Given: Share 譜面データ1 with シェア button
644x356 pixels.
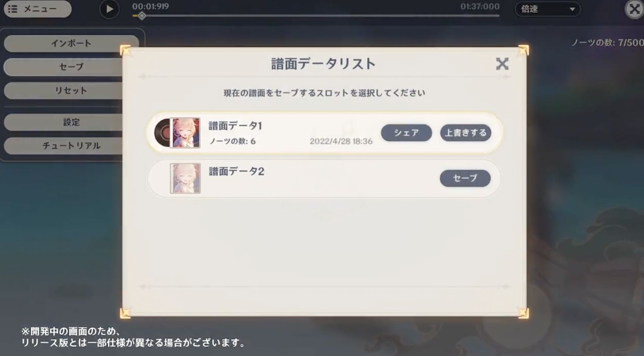Looking at the screenshot, I should [x=406, y=133].
